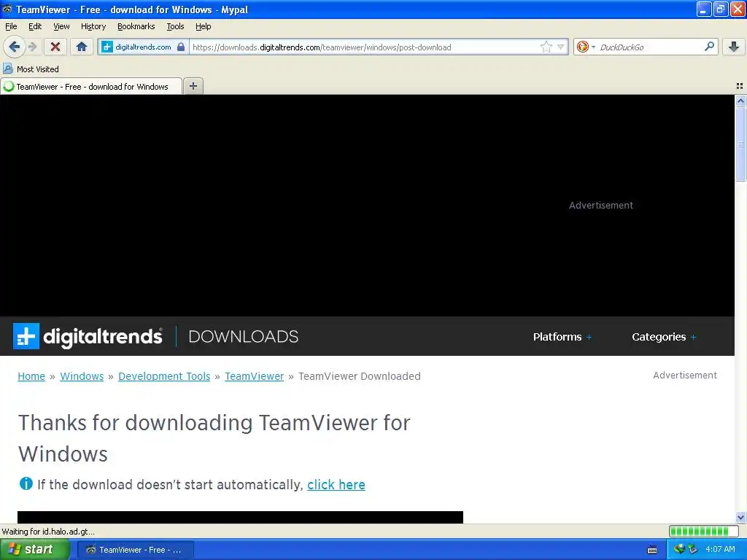Open the Tools menu
Image resolution: width=747 pixels, height=560 pixels.
(175, 26)
